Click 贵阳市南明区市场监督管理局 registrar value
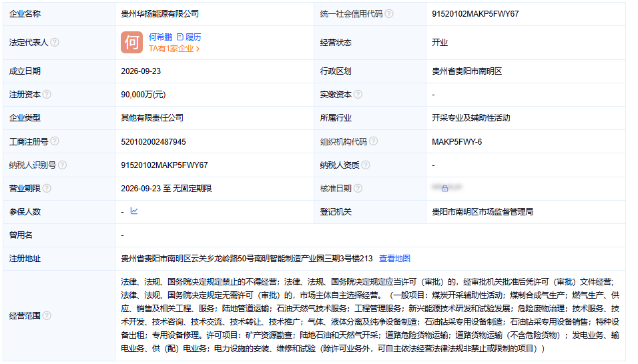The image size is (638, 364). click(483, 211)
